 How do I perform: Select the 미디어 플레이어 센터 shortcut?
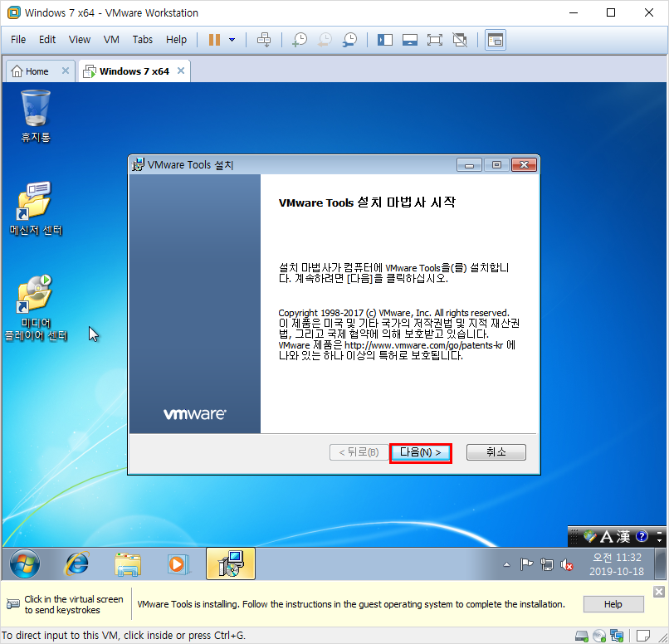pos(36,308)
